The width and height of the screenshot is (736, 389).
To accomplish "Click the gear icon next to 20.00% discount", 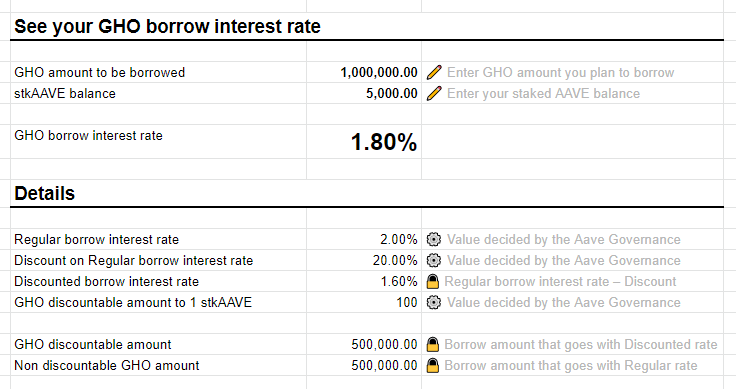I will click(434, 260).
